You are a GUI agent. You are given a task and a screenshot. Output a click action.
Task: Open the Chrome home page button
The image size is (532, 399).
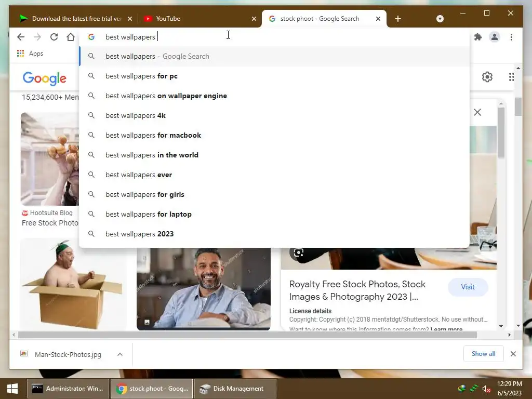tap(71, 37)
